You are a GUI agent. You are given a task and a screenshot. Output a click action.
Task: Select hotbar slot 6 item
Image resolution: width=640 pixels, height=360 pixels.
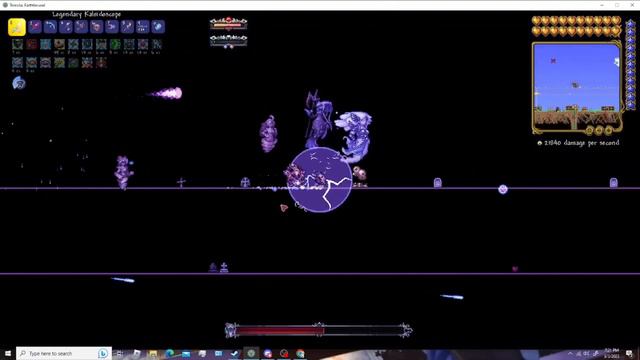click(96, 27)
